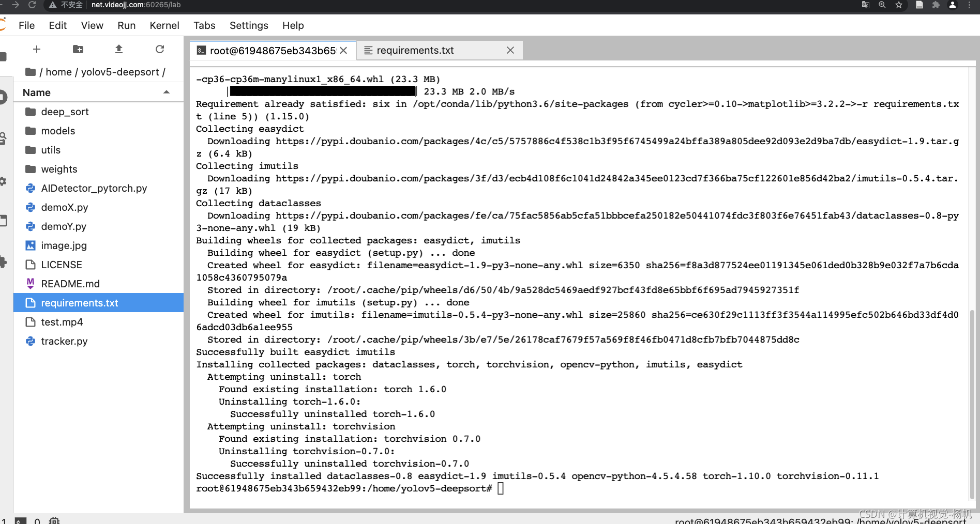980x524 pixels.
Task: Click the browser reload button
Action: point(32,5)
